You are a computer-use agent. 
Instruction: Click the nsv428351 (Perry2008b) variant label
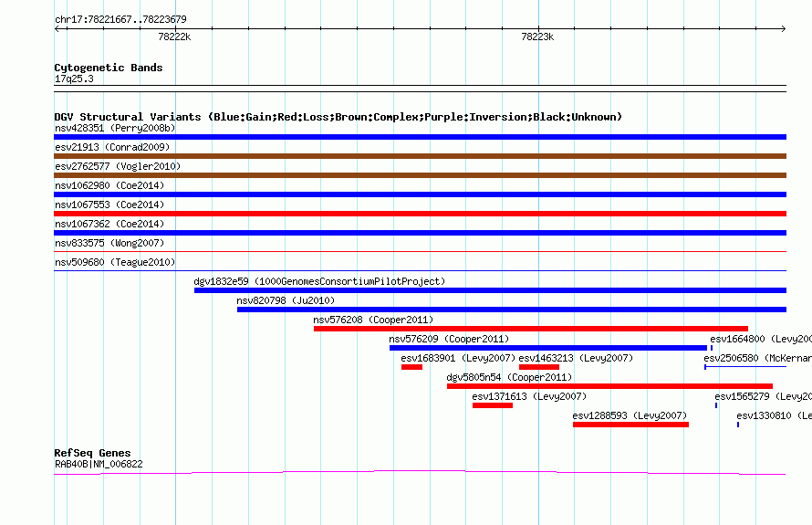pyautogui.click(x=115, y=128)
